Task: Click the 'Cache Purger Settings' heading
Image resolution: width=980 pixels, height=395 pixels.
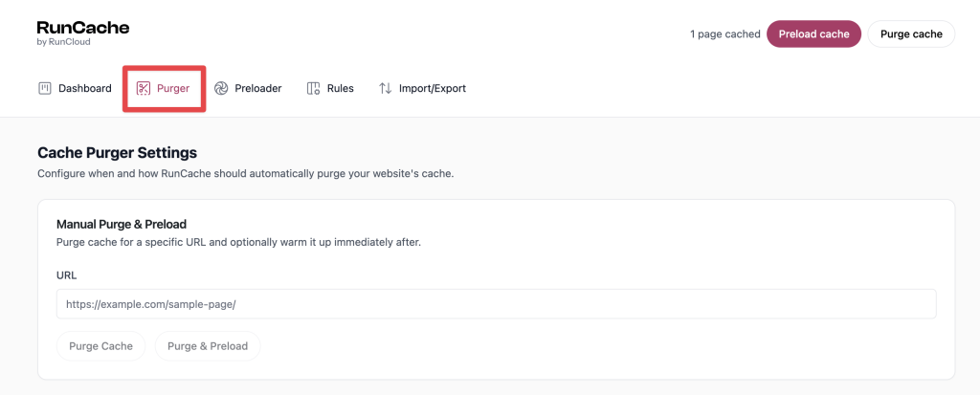Action: pos(117,152)
